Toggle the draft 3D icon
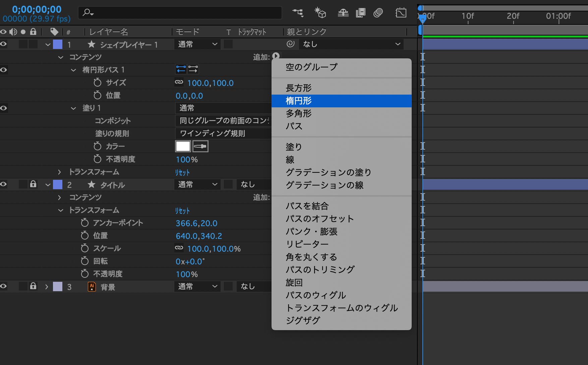The width and height of the screenshot is (588, 365). coord(320,13)
